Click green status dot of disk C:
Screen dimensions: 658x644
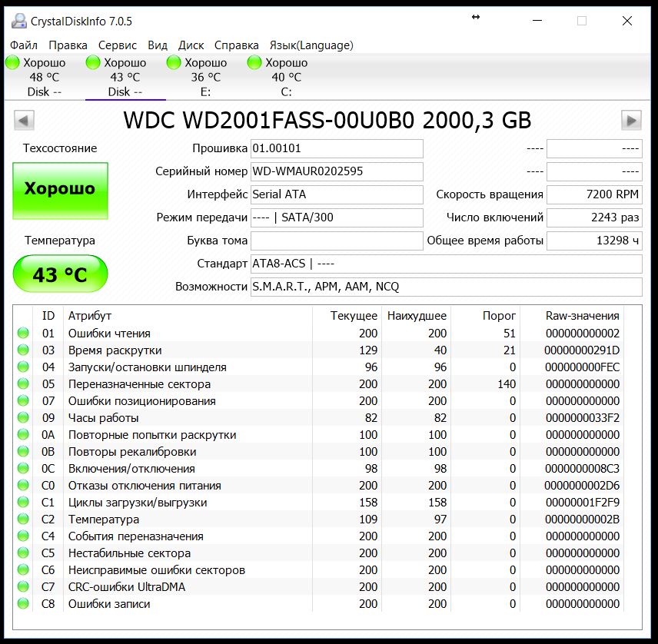[x=254, y=62]
